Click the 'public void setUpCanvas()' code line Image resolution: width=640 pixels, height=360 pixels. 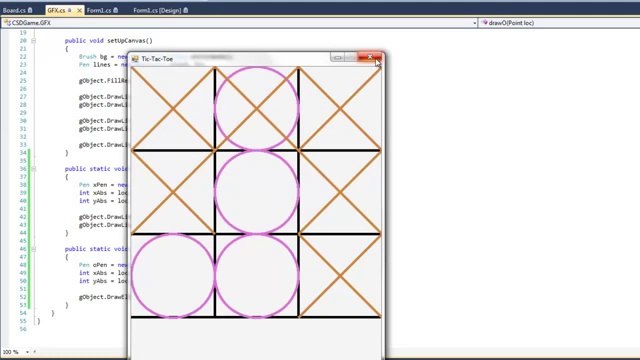[x=109, y=41]
